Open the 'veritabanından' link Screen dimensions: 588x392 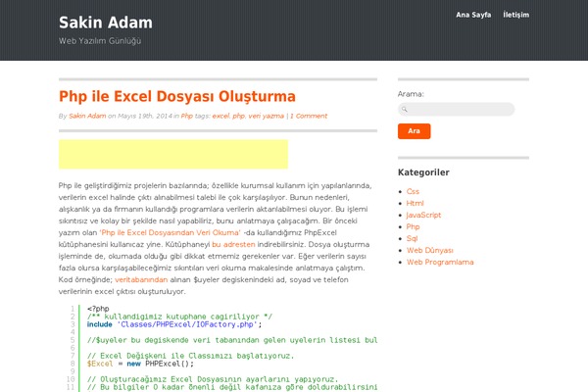(141, 280)
